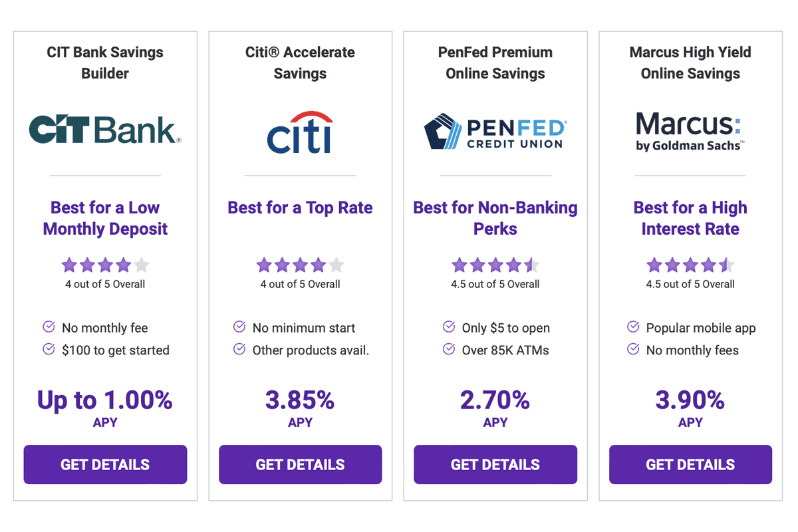
Task: Click the checkmark beside 'Over 85K ATMs'
Action: pos(448,350)
